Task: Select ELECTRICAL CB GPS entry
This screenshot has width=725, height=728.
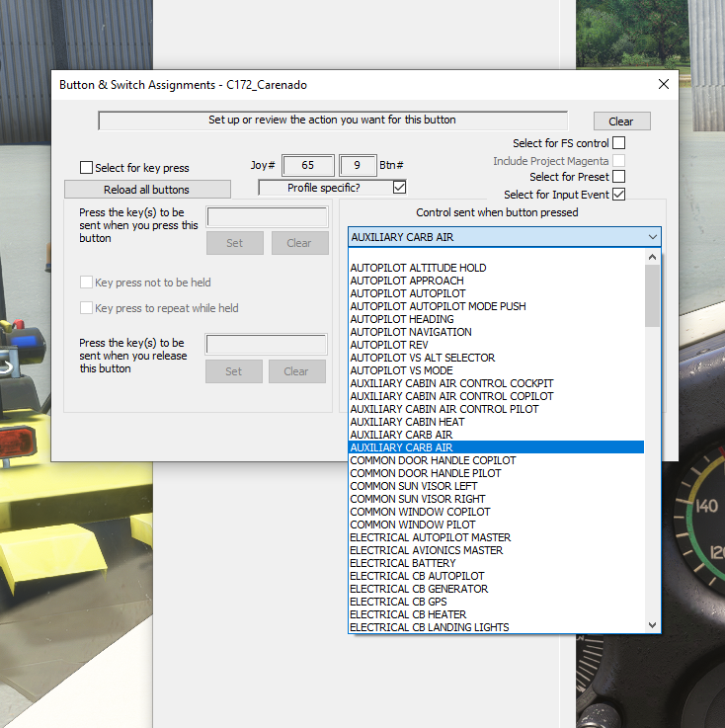Action: tap(496, 602)
